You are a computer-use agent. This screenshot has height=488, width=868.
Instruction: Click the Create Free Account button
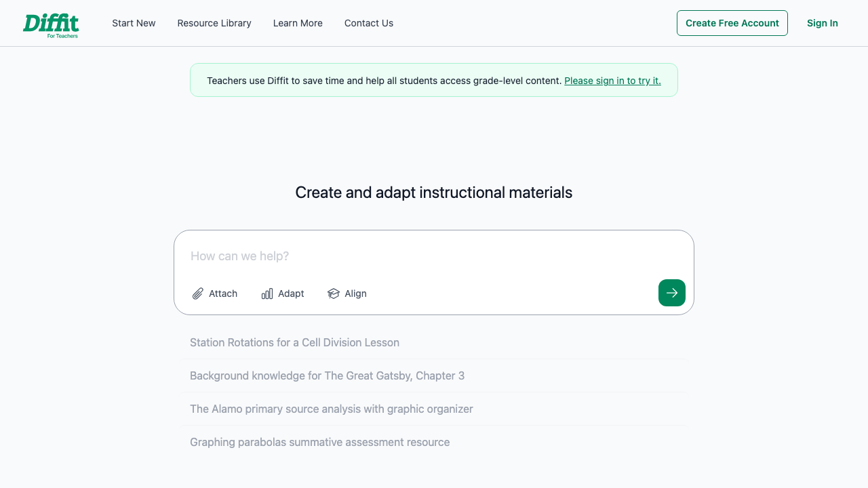[732, 23]
